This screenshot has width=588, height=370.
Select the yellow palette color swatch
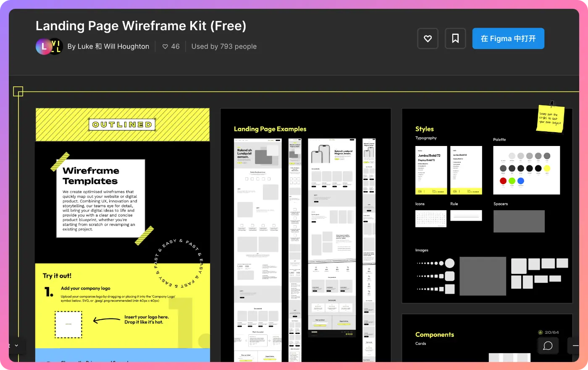(547, 168)
